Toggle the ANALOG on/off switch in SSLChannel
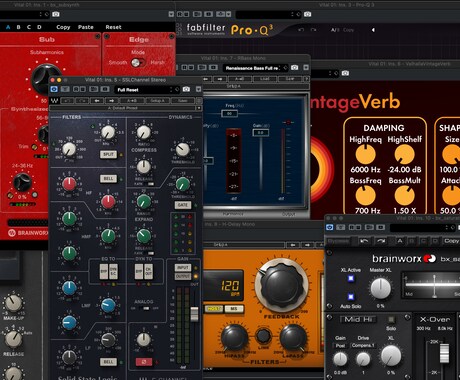This screenshot has height=380, width=460. click(146, 308)
